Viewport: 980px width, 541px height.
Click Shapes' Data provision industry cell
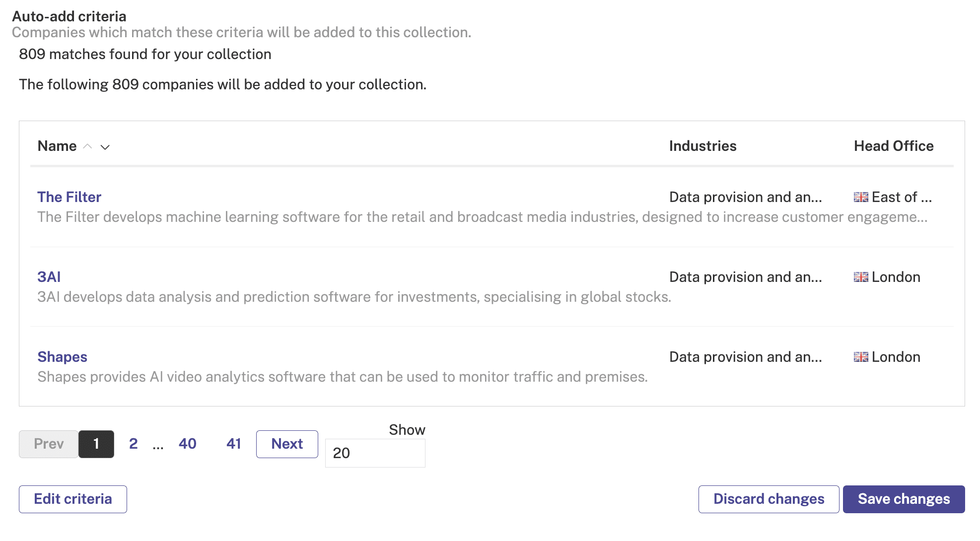[745, 357]
